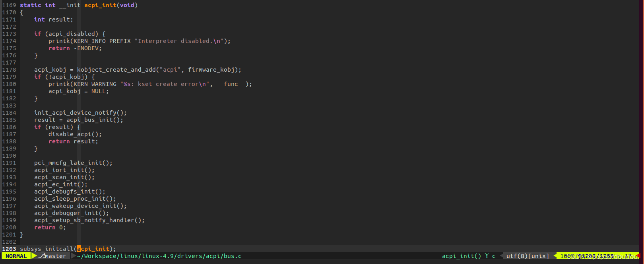Click init_acpi_device_notify(); on line 1184

81,113
